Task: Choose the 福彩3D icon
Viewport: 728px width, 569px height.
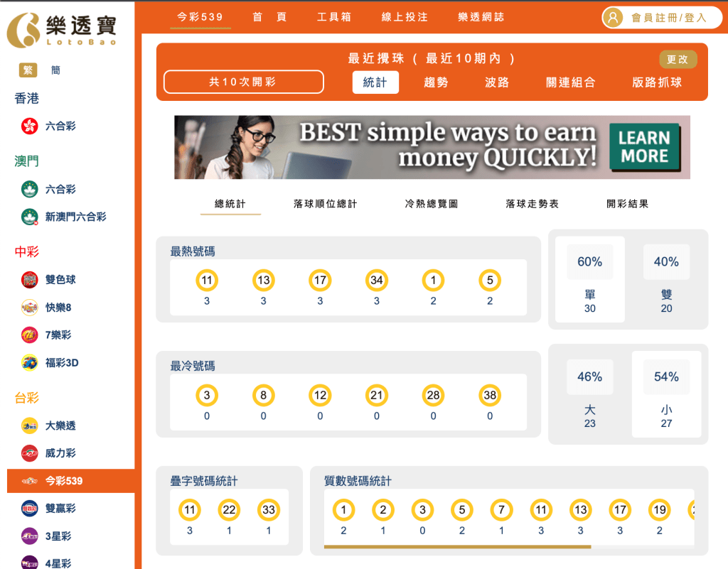Action: (29, 363)
